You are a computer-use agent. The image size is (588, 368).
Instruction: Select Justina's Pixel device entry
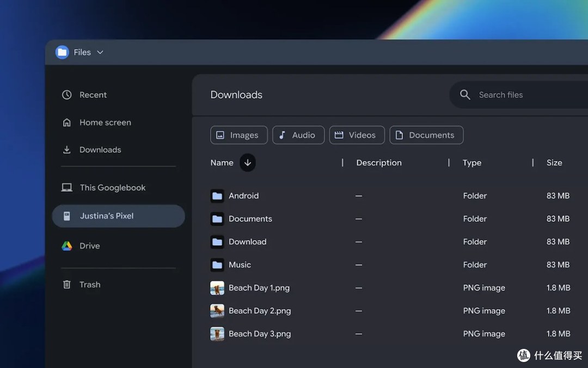coord(119,216)
